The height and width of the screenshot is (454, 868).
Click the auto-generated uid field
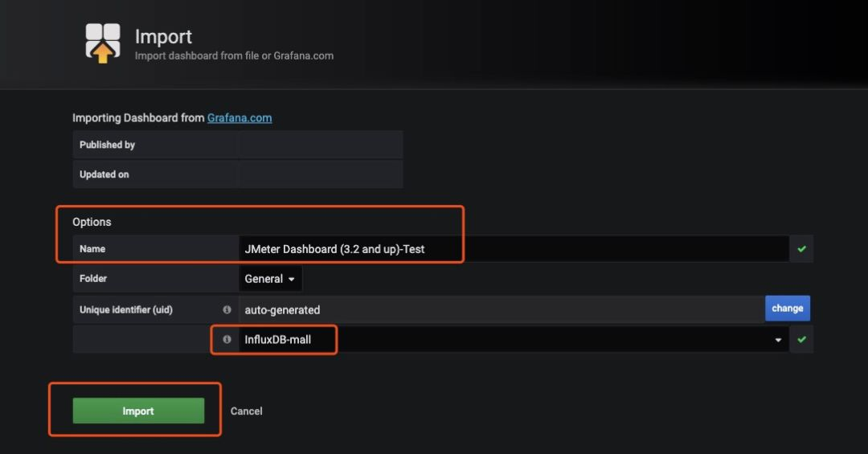(x=500, y=309)
